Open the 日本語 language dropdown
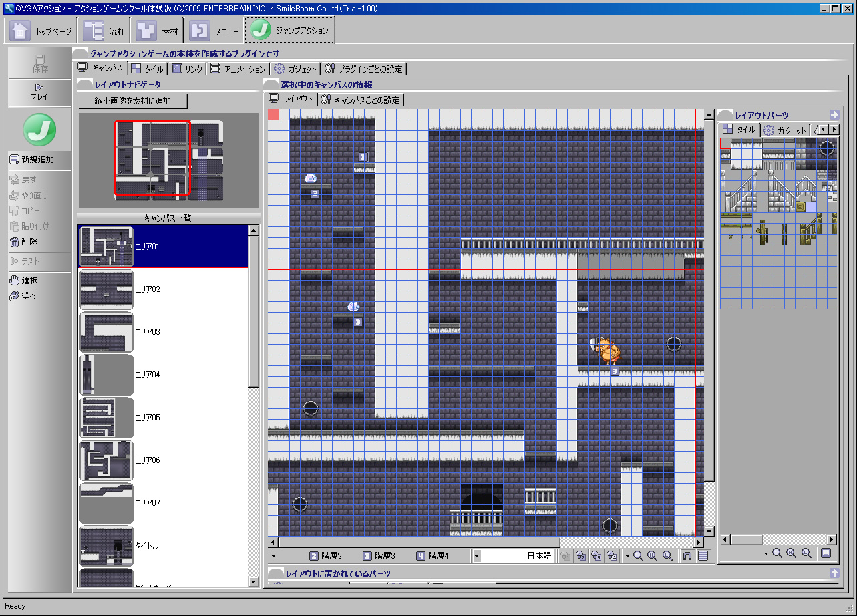The image size is (857, 616). pos(476,556)
